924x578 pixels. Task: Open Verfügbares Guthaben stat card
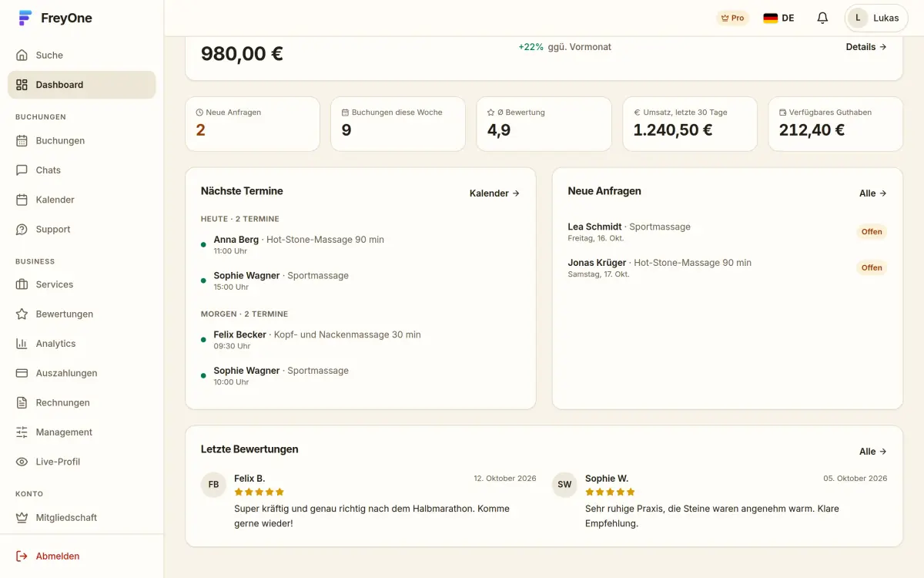(835, 124)
